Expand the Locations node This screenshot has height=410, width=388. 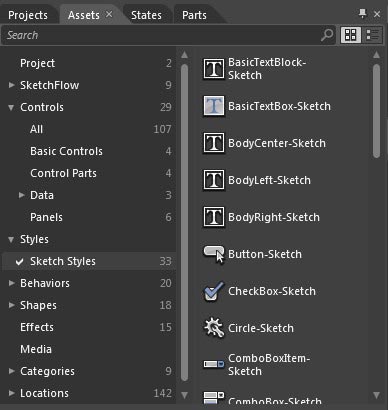pos(11,393)
